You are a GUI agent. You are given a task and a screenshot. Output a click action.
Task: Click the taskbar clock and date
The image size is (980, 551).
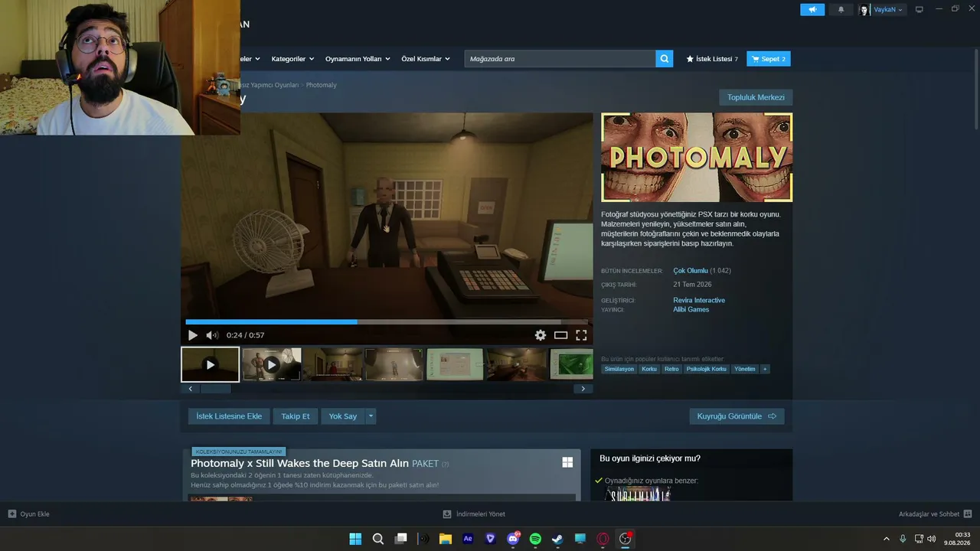pyautogui.click(x=958, y=539)
